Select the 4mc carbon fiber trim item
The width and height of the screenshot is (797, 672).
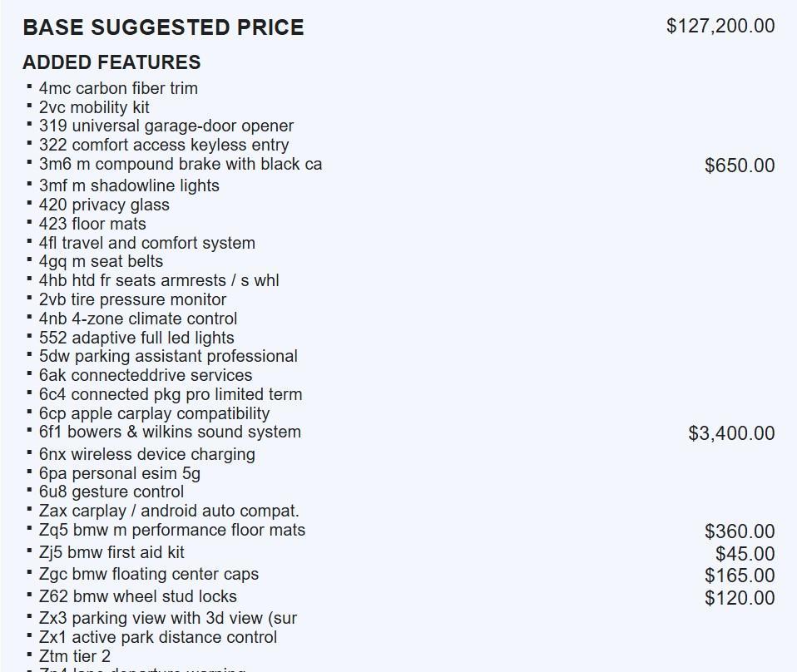click(118, 88)
